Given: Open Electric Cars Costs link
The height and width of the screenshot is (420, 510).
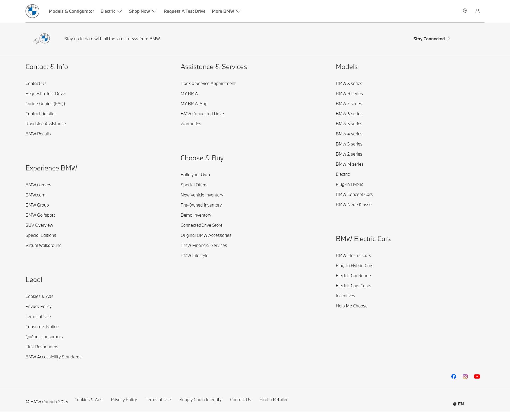Looking at the screenshot, I should tap(353, 286).
